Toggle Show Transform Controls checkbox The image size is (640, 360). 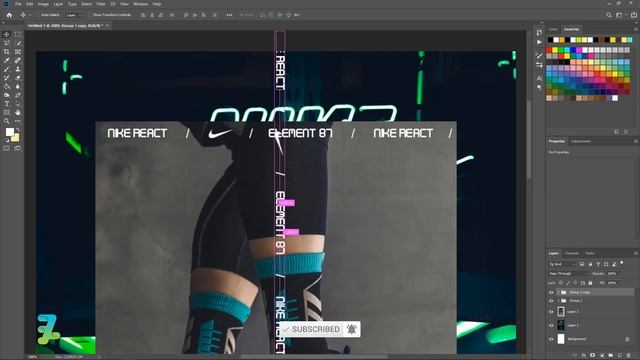pos(90,15)
